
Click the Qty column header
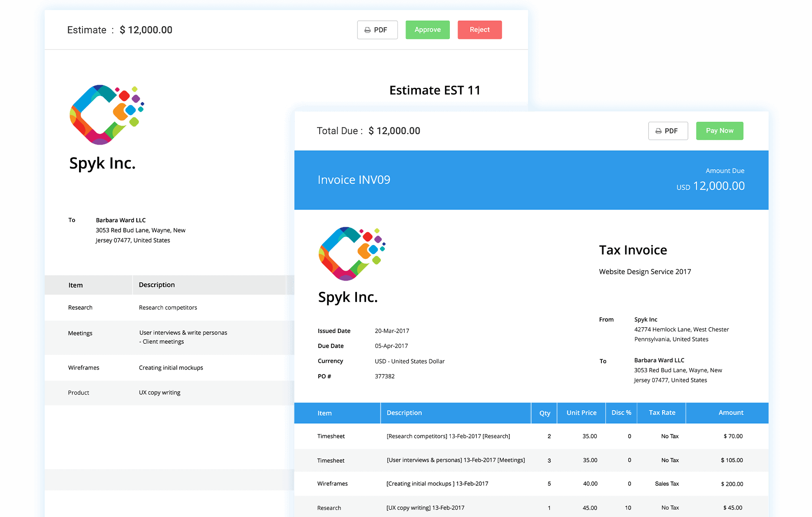pos(545,413)
